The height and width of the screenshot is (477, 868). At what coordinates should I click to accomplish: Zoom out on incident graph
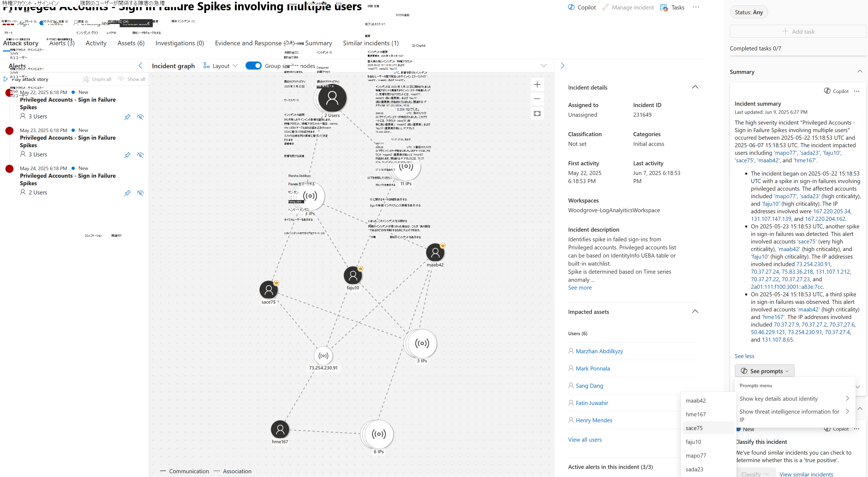tap(537, 99)
